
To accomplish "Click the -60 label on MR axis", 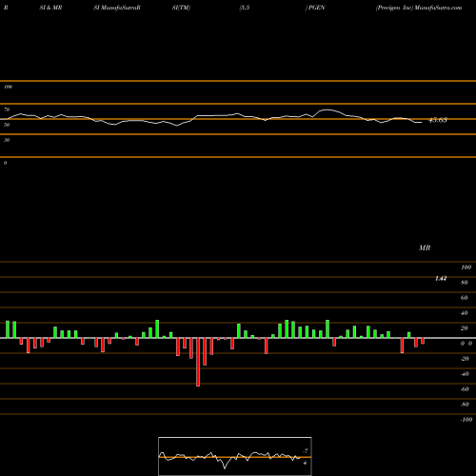I will [465, 389].
